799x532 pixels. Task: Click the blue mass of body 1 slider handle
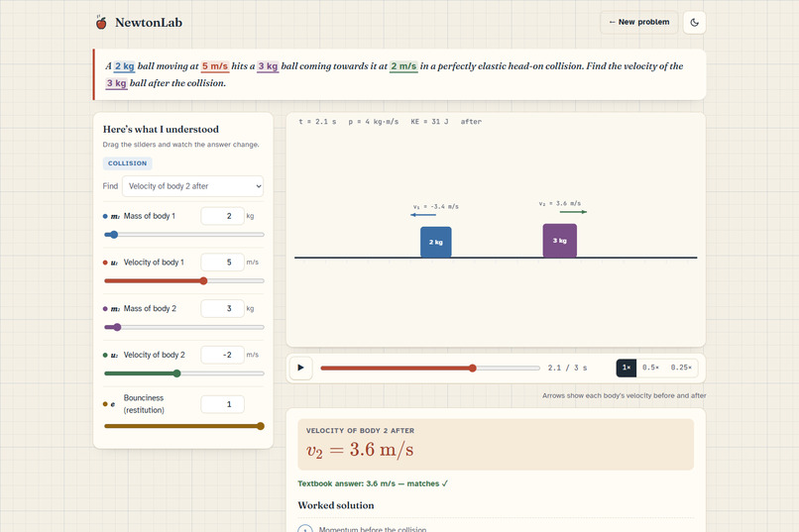click(x=114, y=235)
